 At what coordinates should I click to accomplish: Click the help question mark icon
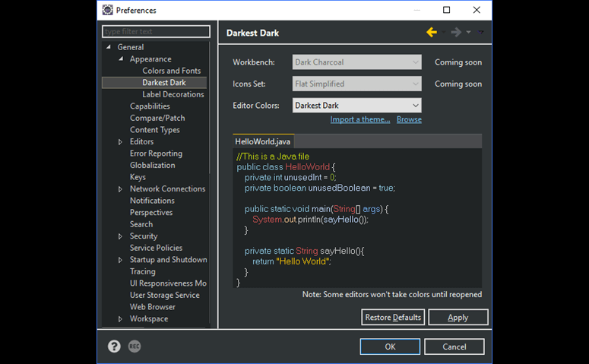(x=114, y=347)
